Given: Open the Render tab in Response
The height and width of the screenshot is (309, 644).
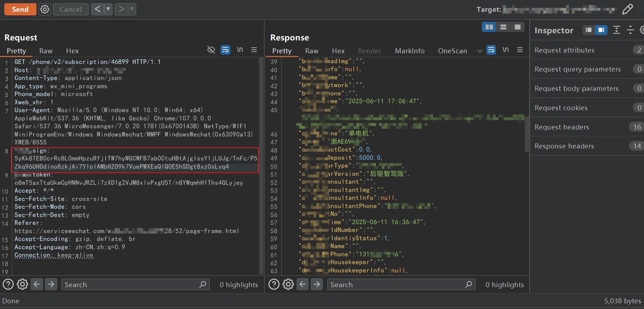Looking at the screenshot, I should tap(370, 51).
